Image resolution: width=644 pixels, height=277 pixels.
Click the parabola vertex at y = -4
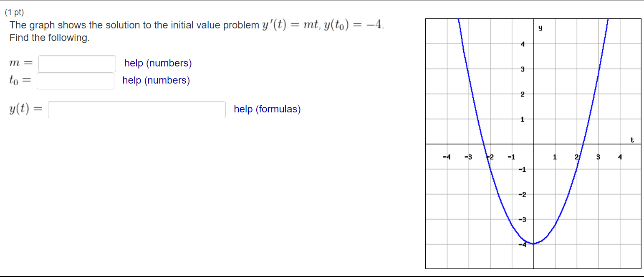point(533,244)
